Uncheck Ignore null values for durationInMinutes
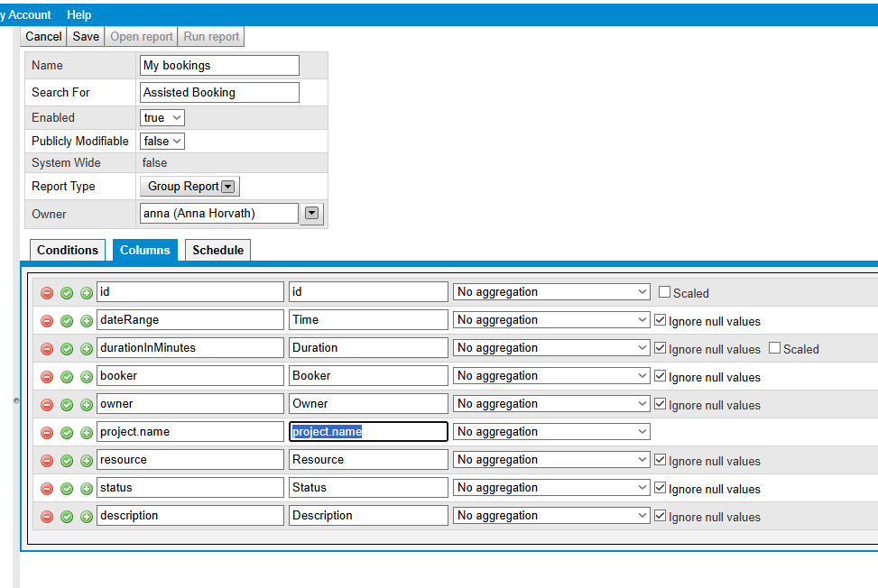Image resolution: width=878 pixels, height=588 pixels. point(661,348)
